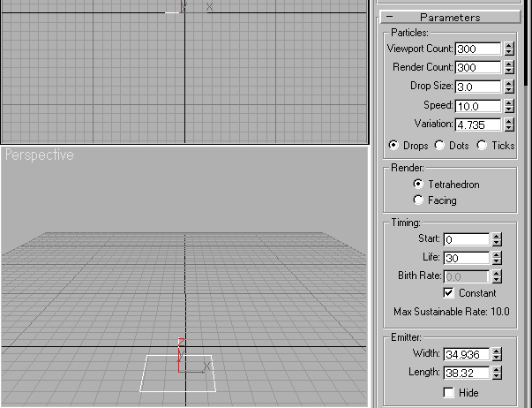Enable the emitter Hide checkbox
Image resolution: width=532 pixels, height=408 pixels.
point(448,392)
